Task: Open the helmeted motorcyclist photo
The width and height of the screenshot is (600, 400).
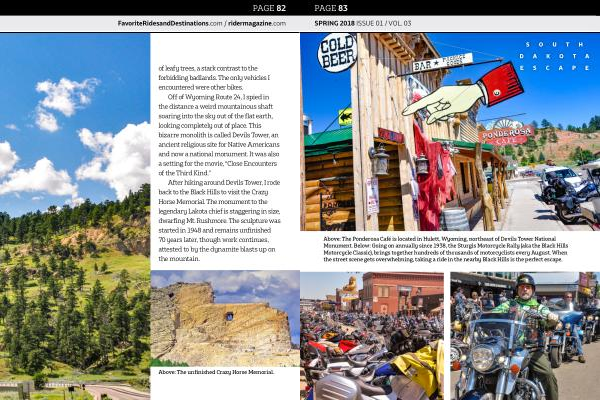Action: tap(524, 336)
